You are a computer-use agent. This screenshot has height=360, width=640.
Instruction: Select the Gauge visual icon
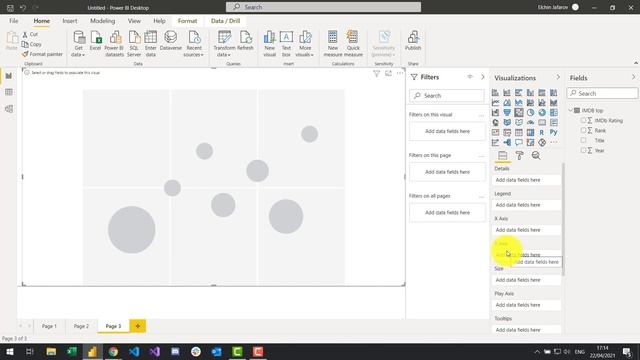(530, 122)
